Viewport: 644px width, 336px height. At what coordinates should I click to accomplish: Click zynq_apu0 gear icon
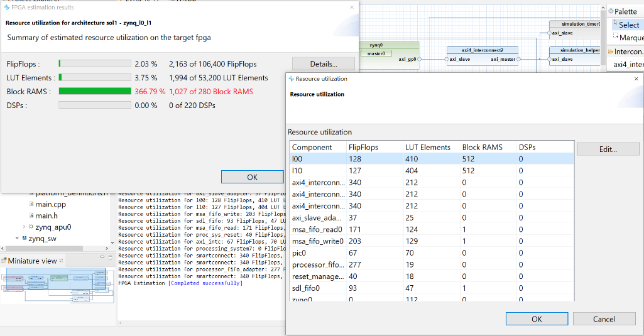coord(31,226)
